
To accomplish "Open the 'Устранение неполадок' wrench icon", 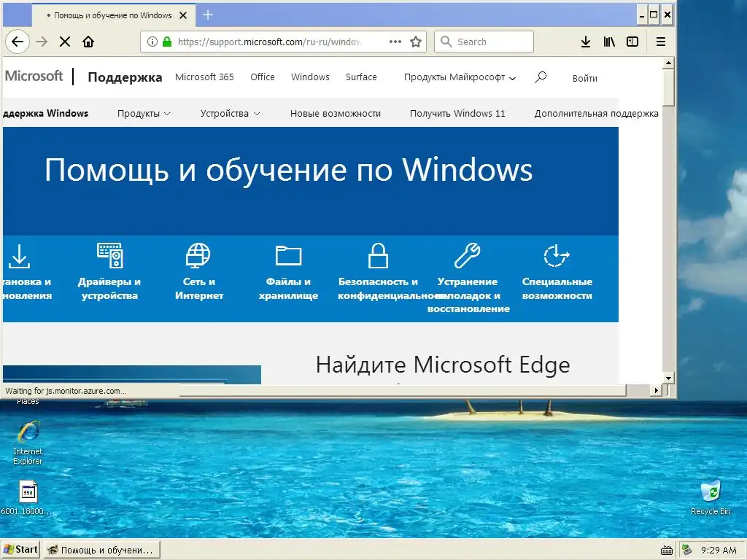I will point(468,256).
